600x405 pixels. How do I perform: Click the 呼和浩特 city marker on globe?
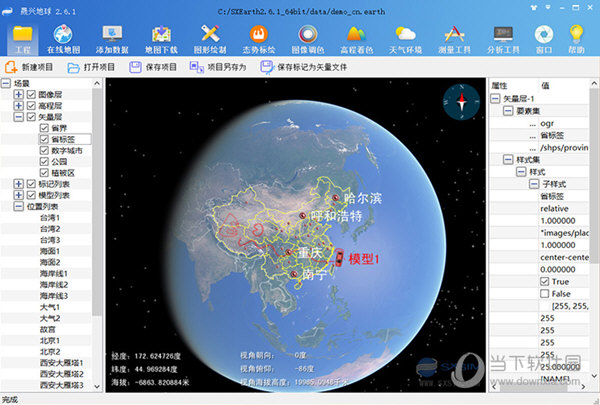point(302,216)
